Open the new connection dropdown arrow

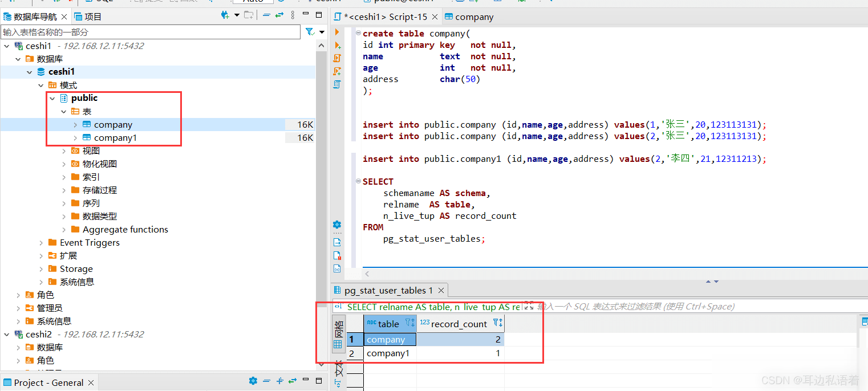tap(237, 16)
